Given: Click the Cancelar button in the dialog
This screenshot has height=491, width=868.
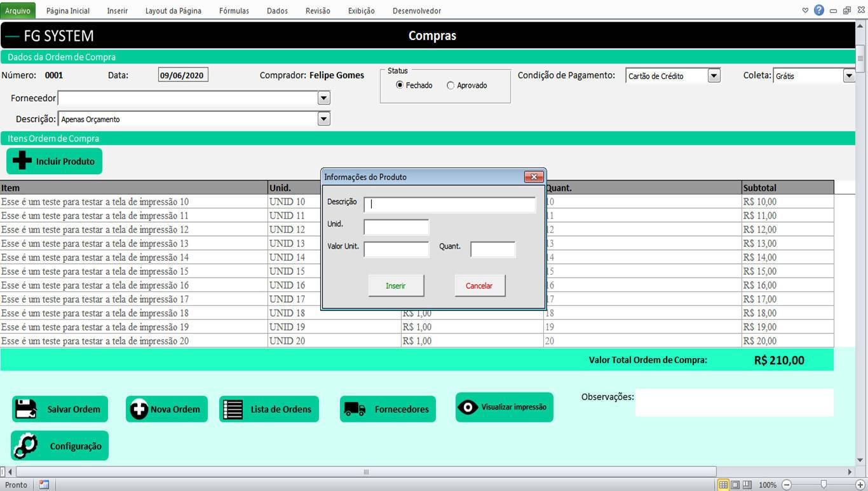Looking at the screenshot, I should point(479,286).
